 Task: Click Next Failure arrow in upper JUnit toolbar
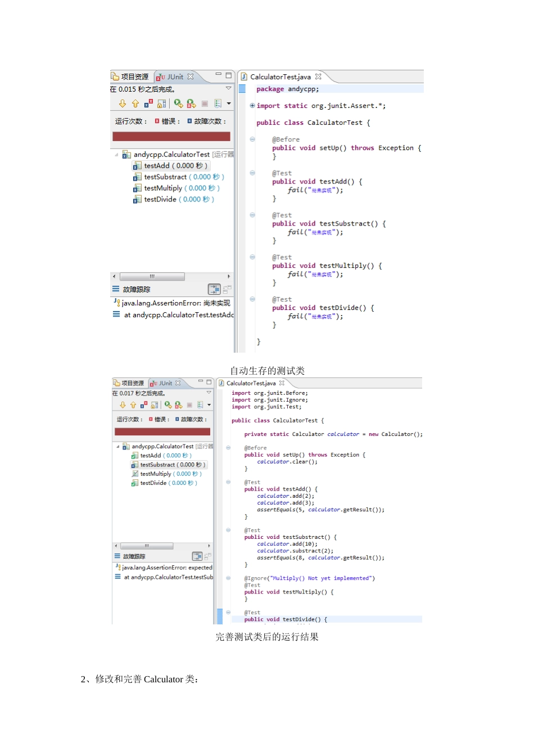123,103
